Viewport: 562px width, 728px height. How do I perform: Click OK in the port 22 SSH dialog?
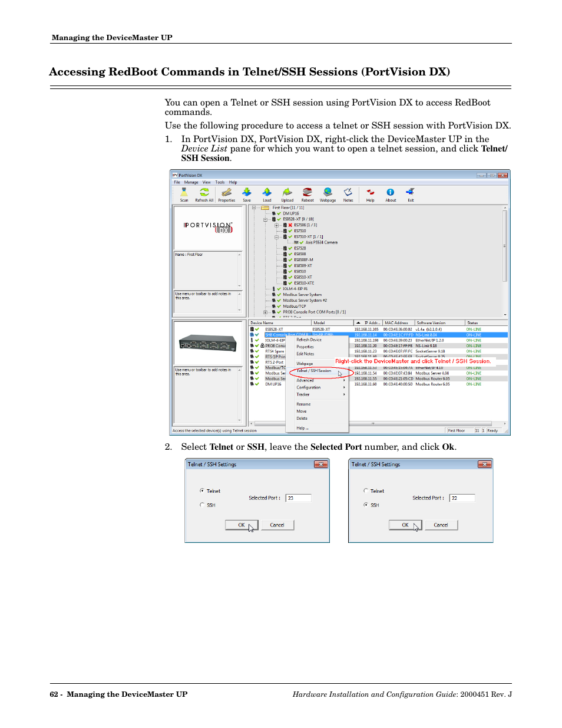[x=405, y=525]
